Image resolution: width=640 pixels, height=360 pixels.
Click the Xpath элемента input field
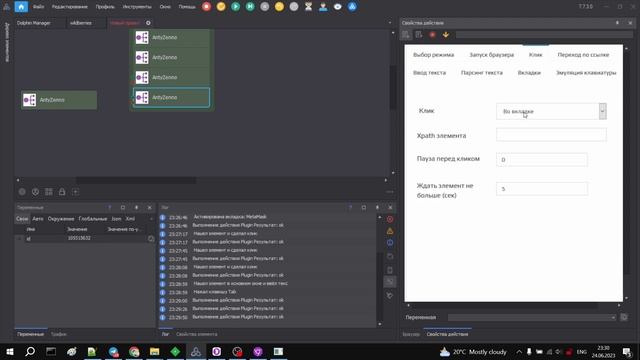coord(551,135)
